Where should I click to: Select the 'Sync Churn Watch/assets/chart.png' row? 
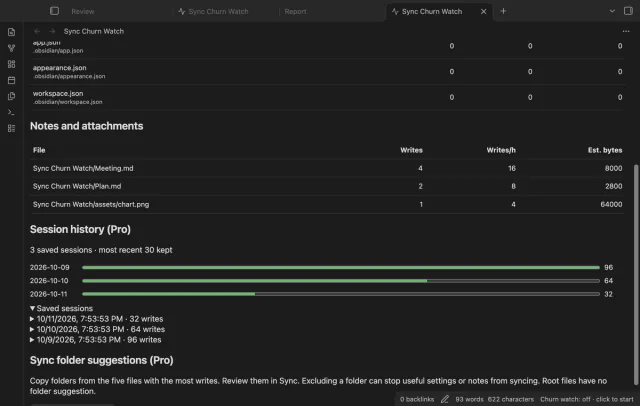click(x=327, y=204)
